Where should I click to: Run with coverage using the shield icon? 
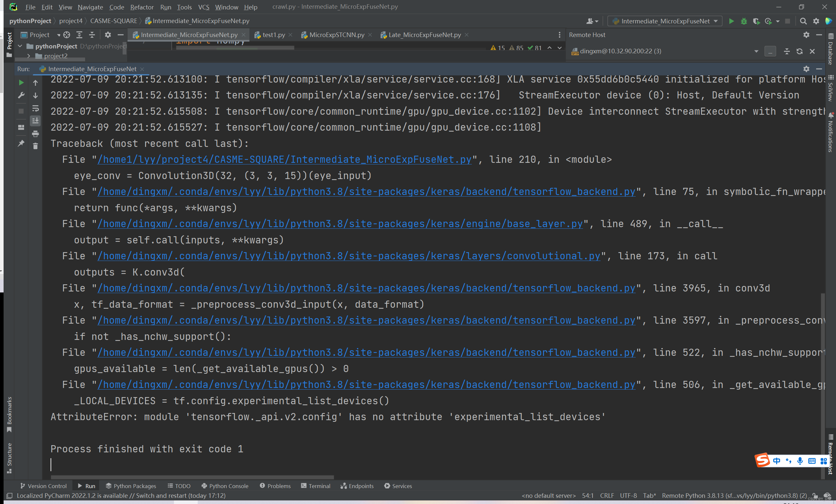pos(756,21)
